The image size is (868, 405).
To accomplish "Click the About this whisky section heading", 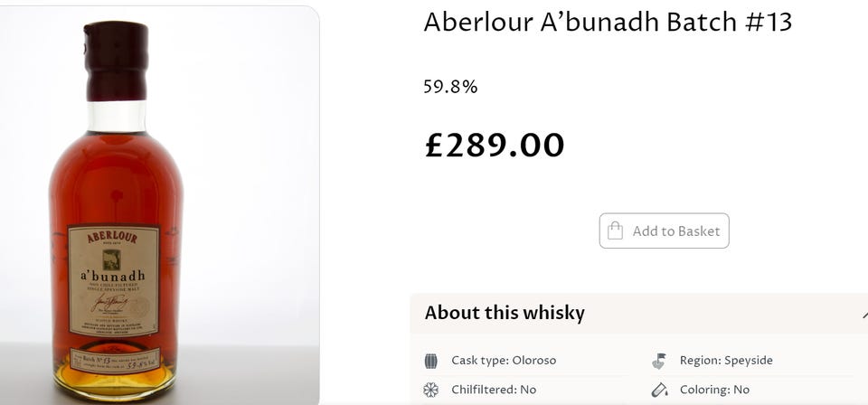I will (x=505, y=314).
